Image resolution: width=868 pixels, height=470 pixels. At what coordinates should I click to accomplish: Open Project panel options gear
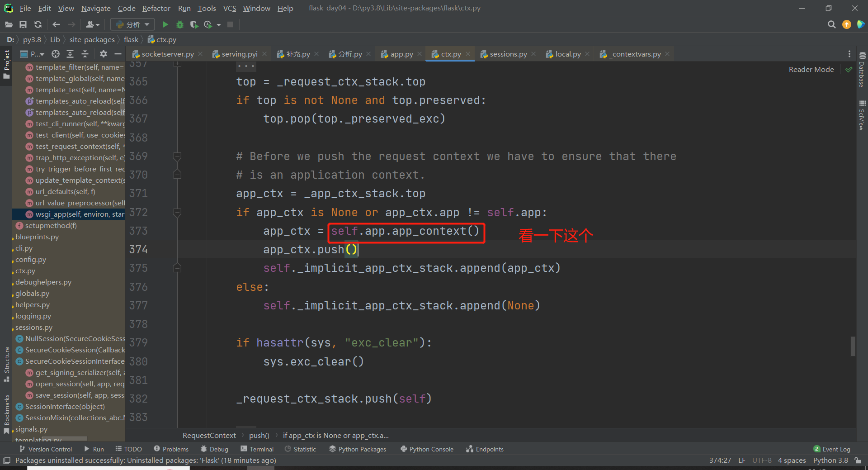click(104, 54)
